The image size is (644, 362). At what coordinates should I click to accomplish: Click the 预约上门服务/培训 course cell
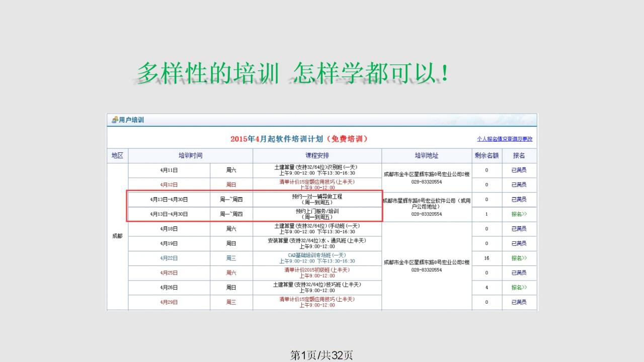pos(317,214)
